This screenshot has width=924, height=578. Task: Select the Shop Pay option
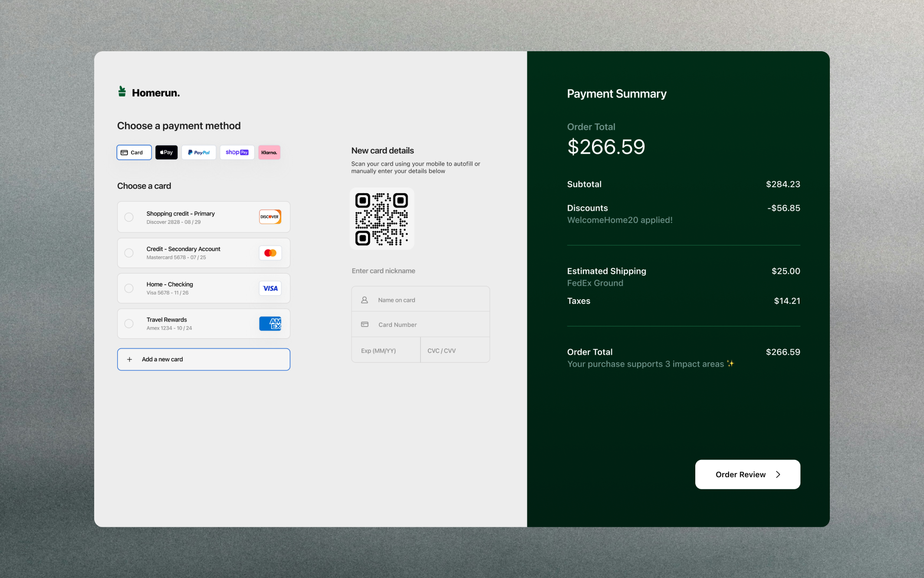tap(237, 152)
